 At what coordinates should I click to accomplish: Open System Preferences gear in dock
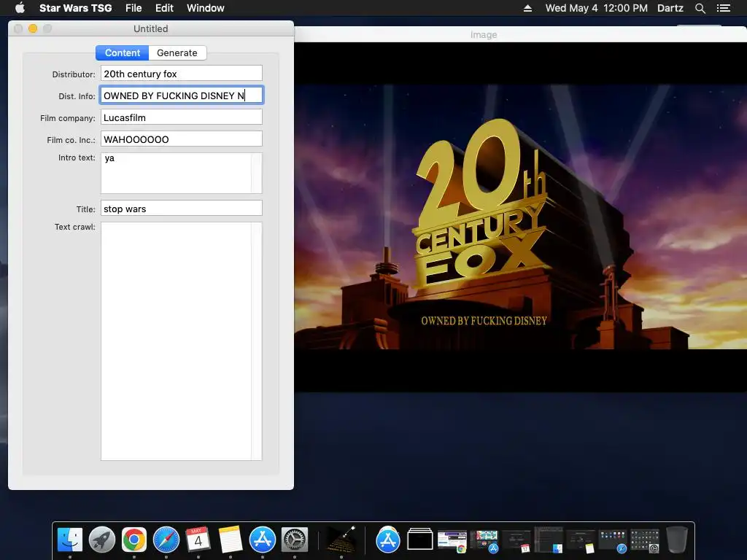point(295,540)
